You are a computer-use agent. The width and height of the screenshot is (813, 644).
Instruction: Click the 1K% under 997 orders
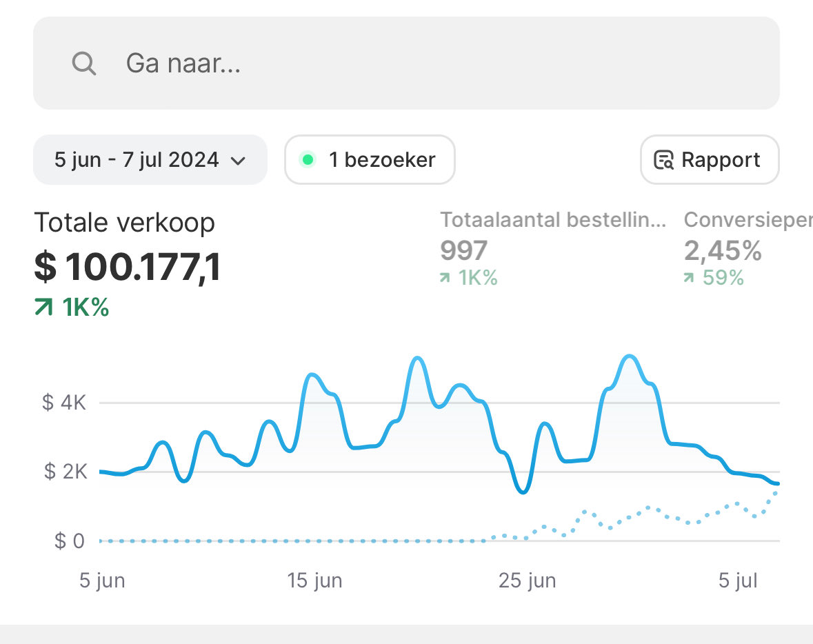478,278
